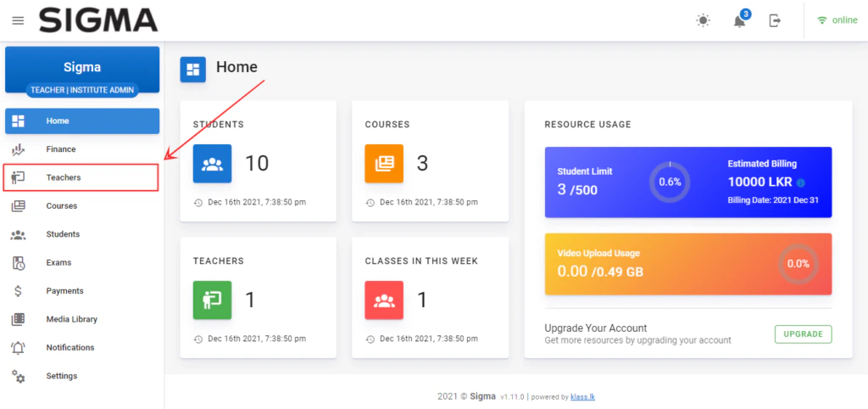The width and height of the screenshot is (868, 409).
Task: Go to Finance in sidebar
Action: 82,149
